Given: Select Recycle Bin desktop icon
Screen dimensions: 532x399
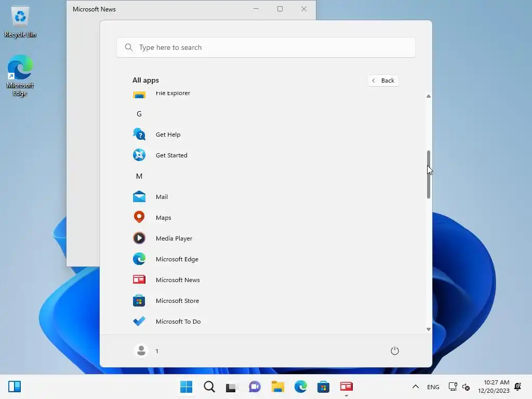Looking at the screenshot, I should click(20, 22).
